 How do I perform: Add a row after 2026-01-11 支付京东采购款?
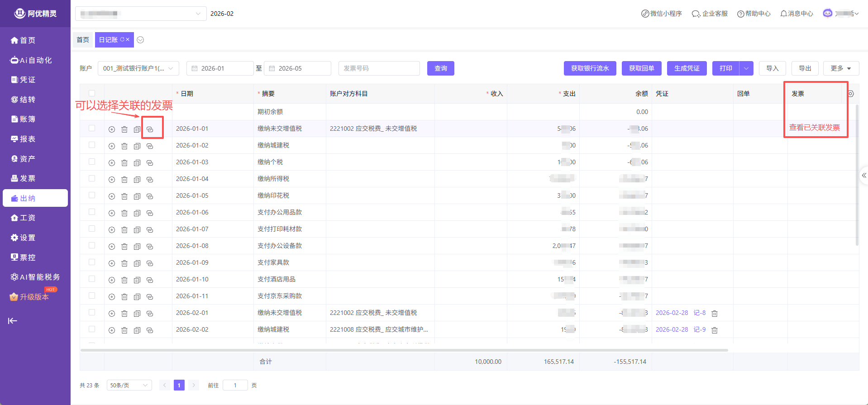(x=112, y=297)
